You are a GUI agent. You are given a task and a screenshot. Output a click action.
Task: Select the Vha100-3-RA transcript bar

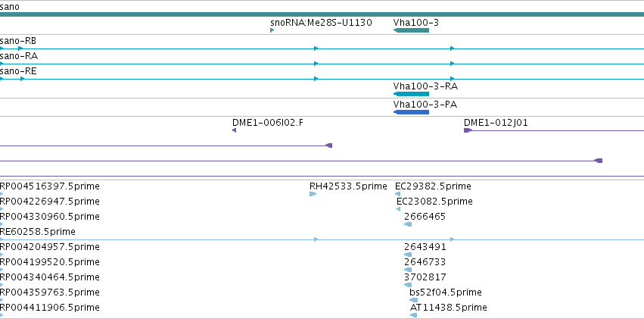coord(411,94)
